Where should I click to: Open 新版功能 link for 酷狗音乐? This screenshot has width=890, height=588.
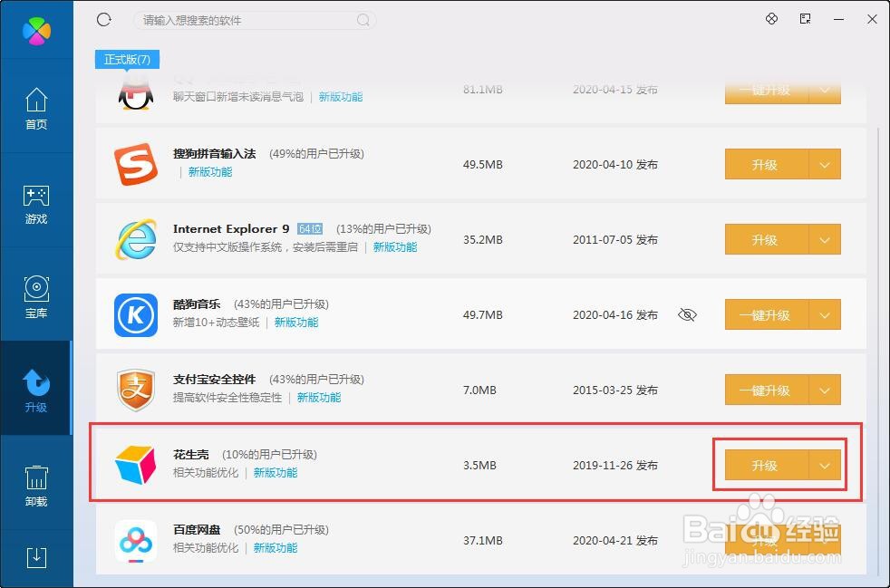pos(296,323)
